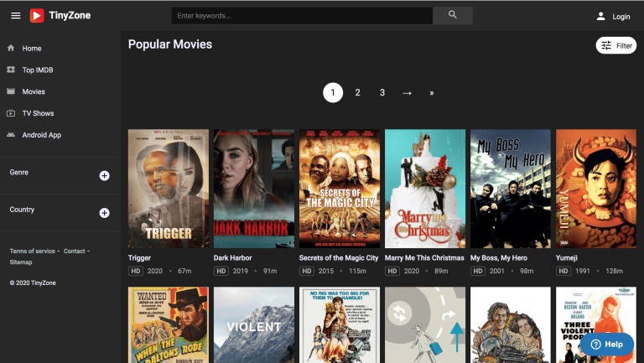644x363 pixels.
Task: Open the hamburger menu icon
Action: 16,16
